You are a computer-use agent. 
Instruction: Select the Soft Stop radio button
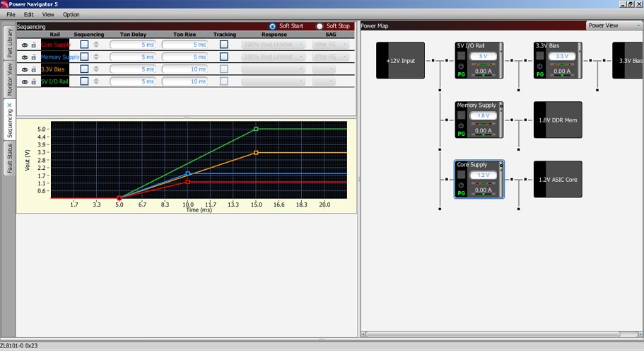tap(320, 26)
